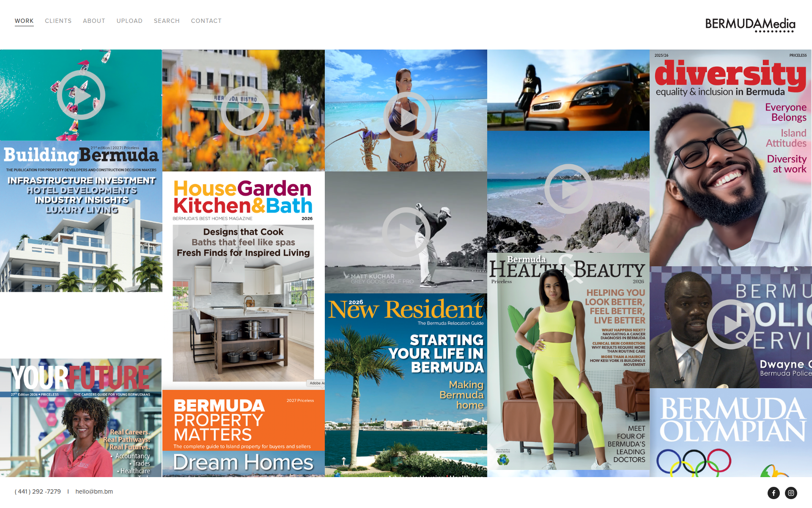The height and width of the screenshot is (508, 812).
Task: Call the (441) 292-7279 phone number
Action: (38, 491)
